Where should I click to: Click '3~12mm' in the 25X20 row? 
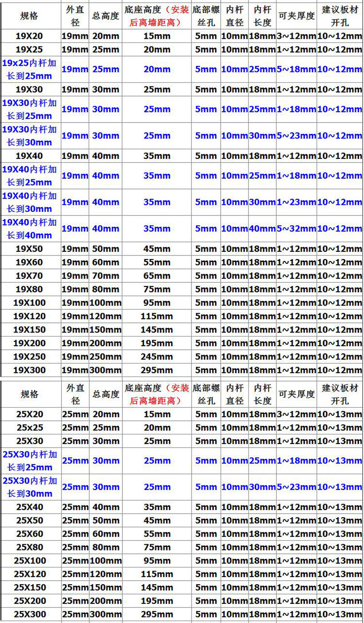point(296,414)
